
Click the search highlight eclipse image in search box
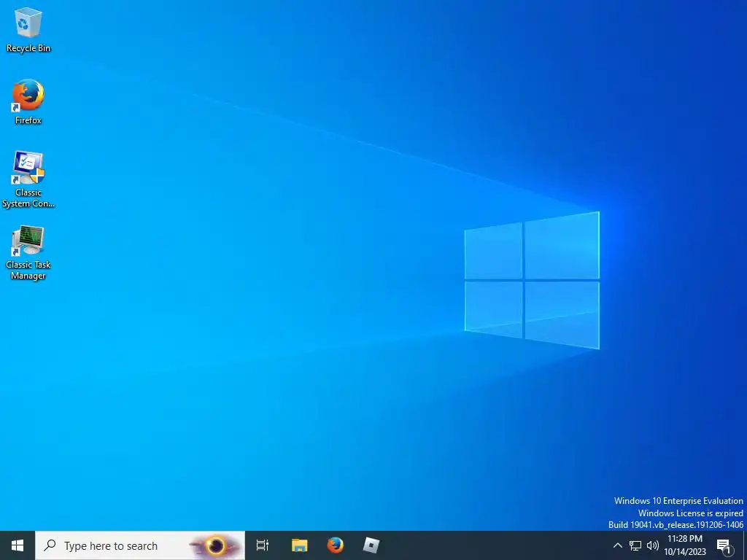coord(215,545)
